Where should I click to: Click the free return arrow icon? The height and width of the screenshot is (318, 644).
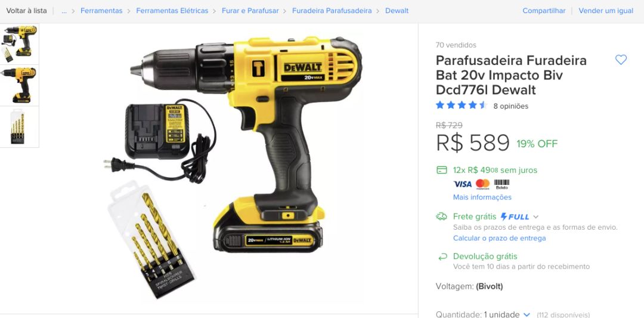click(x=442, y=257)
